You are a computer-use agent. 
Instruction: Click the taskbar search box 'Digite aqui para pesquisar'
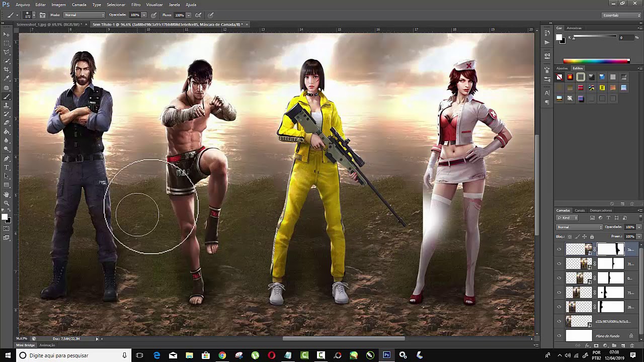tap(73, 355)
